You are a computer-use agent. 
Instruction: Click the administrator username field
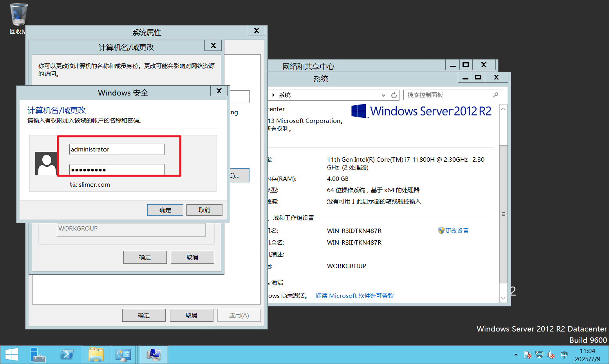click(117, 150)
